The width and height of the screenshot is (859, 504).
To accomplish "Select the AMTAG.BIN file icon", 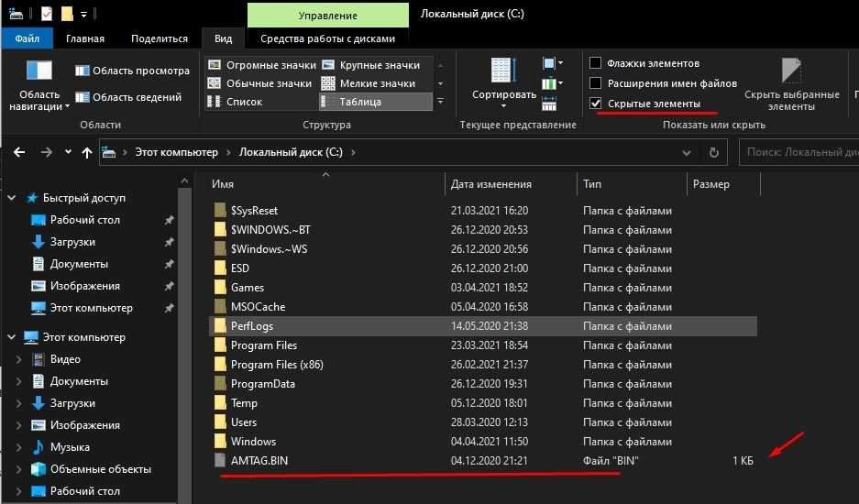I will (219, 461).
